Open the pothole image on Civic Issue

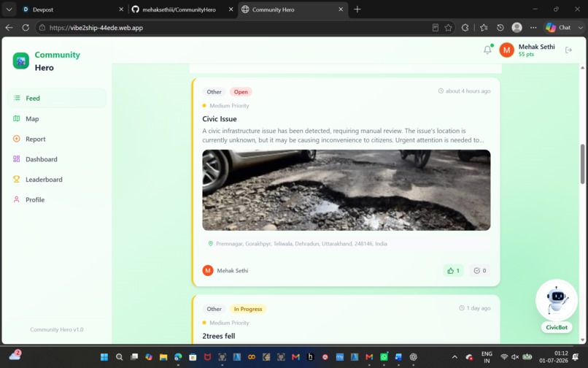click(346, 190)
